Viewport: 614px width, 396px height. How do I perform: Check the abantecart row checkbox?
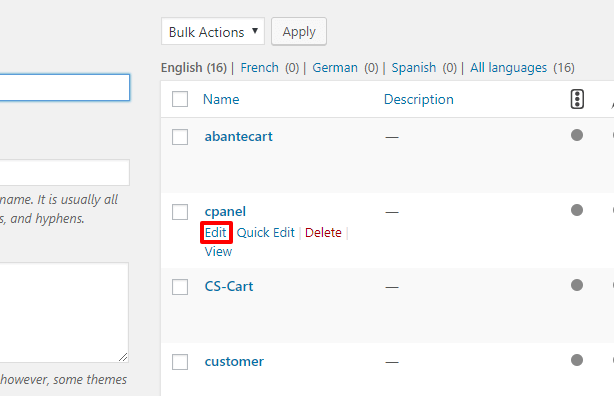click(180, 137)
